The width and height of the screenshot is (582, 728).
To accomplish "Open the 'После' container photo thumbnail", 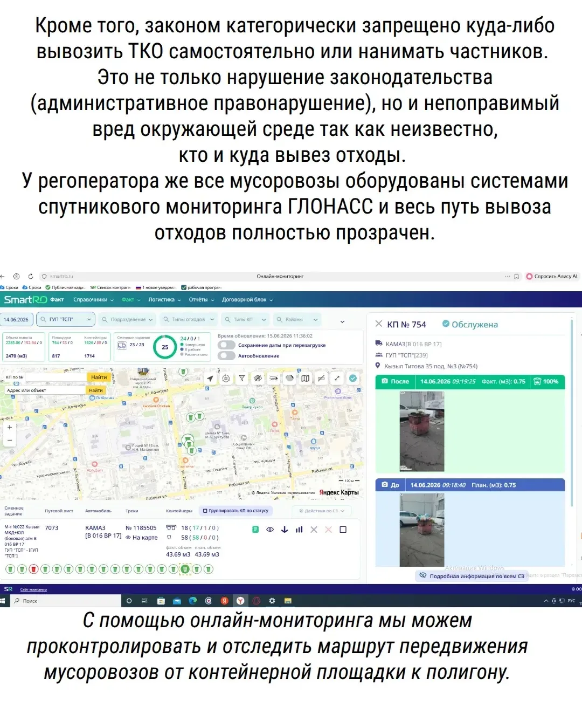I will pos(421,431).
